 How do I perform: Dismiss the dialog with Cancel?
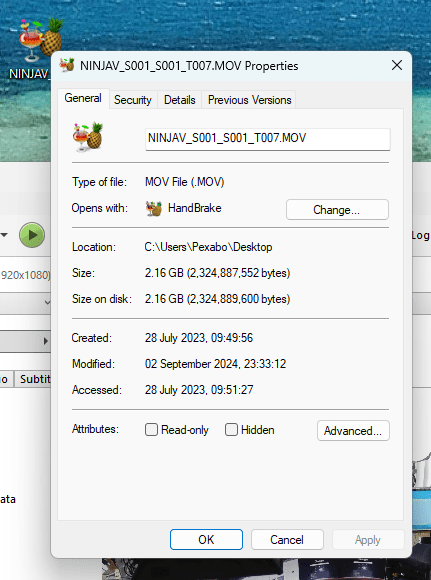point(287,540)
